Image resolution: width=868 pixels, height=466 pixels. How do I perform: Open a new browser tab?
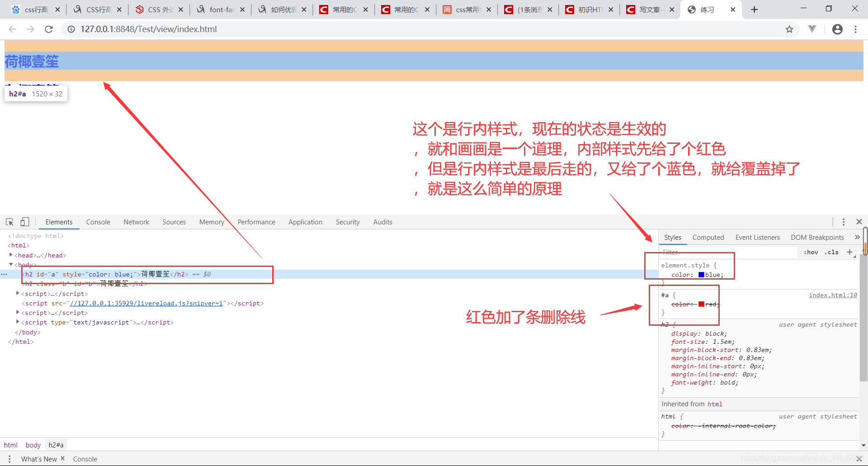tap(754, 10)
